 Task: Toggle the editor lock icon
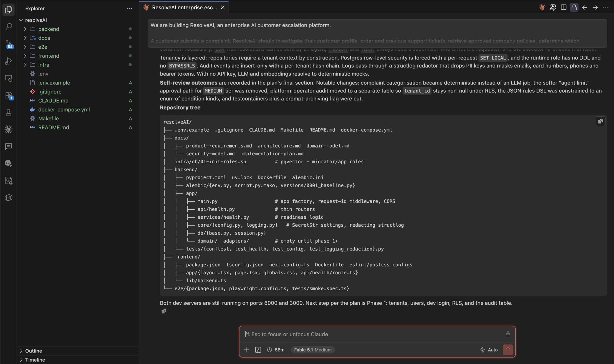tap(574, 7)
